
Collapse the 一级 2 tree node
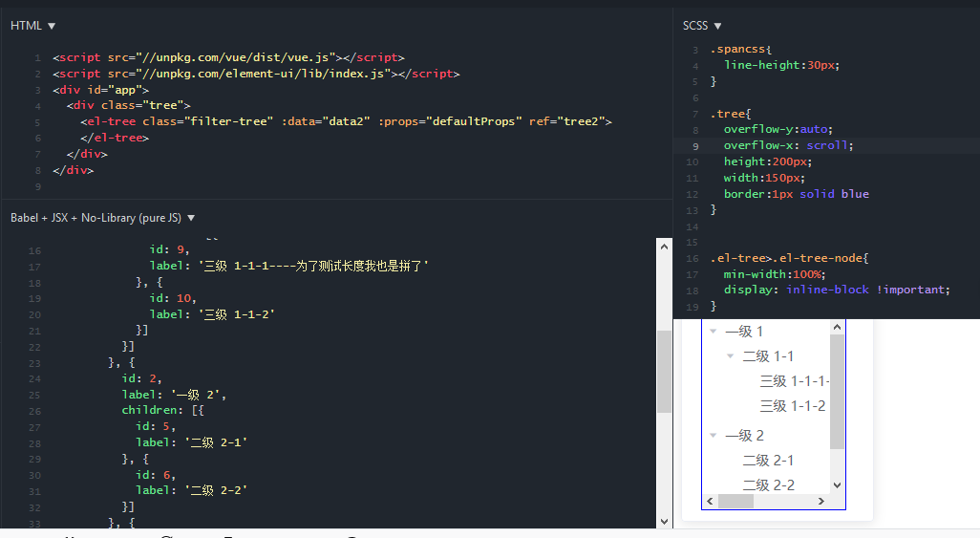714,436
